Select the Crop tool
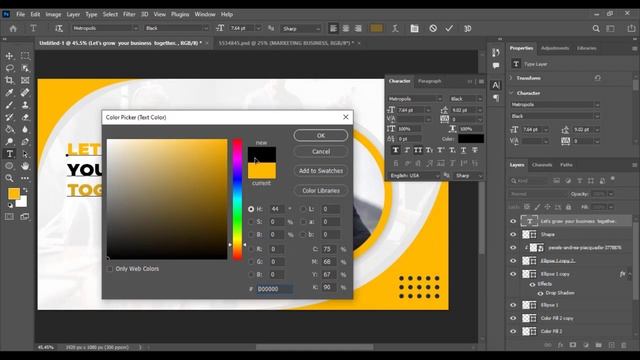Screen dimensions: 640x360 [9, 80]
